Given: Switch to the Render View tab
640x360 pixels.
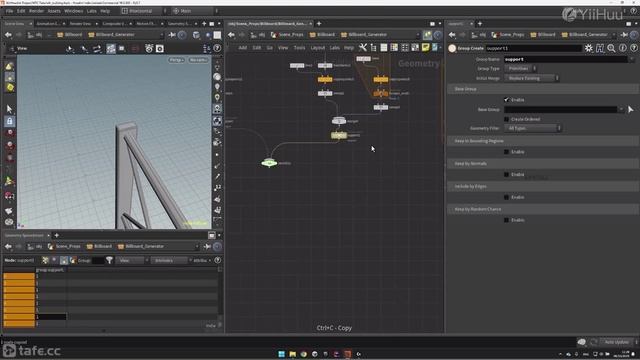Looking at the screenshot, I should (80, 24).
